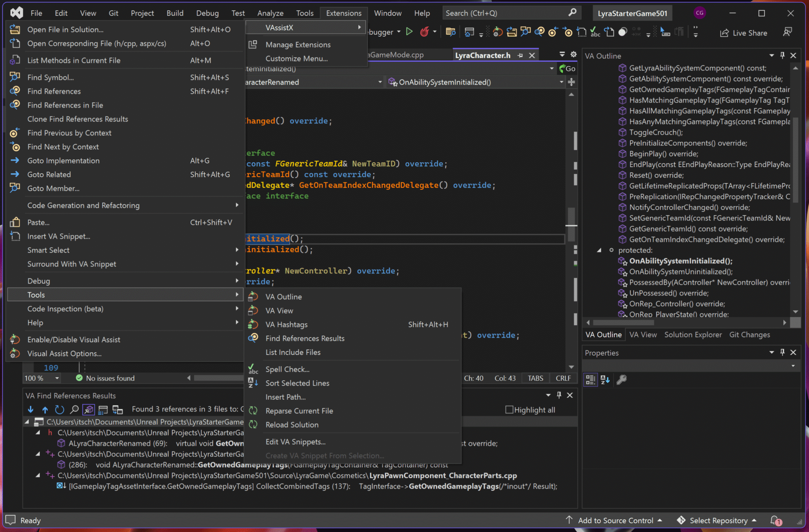Start debugging with the green play arrow

(x=410, y=32)
